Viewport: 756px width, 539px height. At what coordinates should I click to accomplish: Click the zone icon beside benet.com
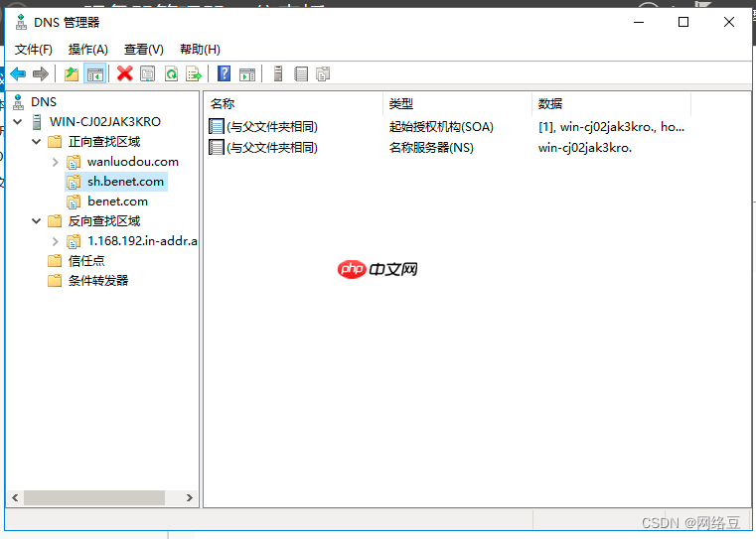pyautogui.click(x=74, y=202)
